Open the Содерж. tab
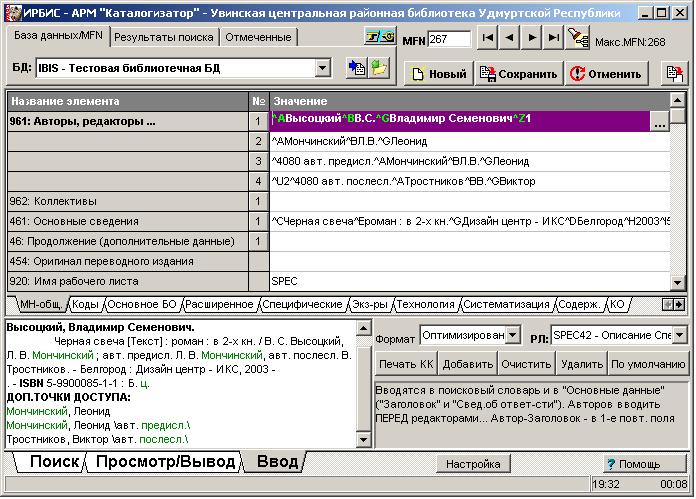696x499 pixels. tap(579, 305)
